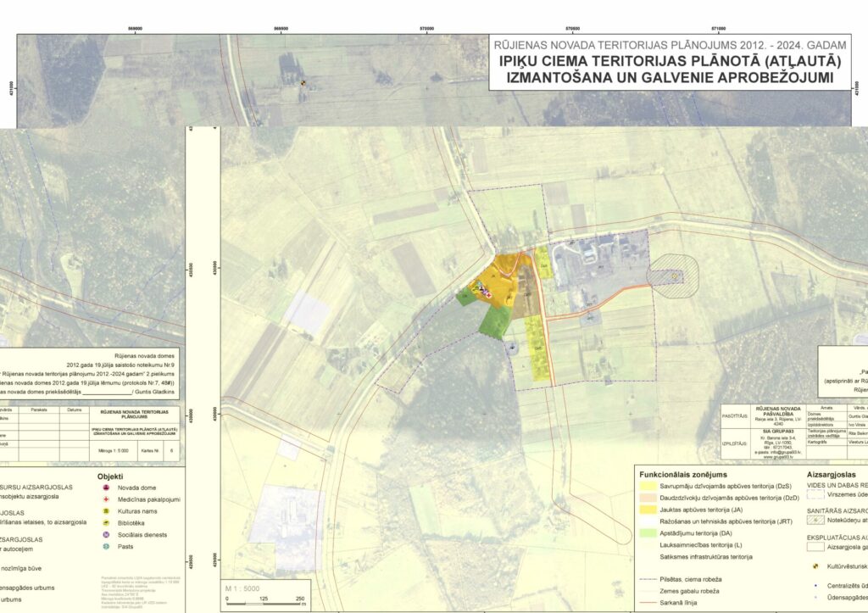Click the 'Apstādījumu teritorija (DA)' label
The width and height of the screenshot is (868, 613).
click(x=696, y=533)
